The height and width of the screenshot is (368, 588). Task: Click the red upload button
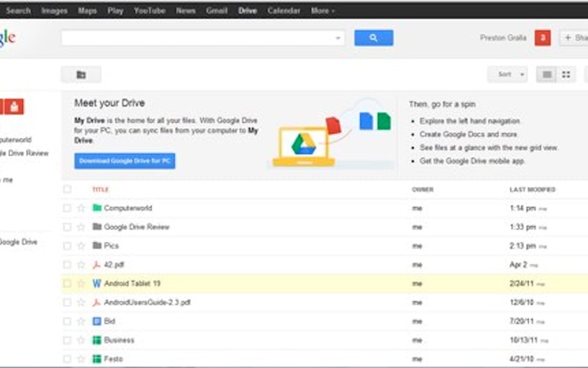[x=14, y=107]
